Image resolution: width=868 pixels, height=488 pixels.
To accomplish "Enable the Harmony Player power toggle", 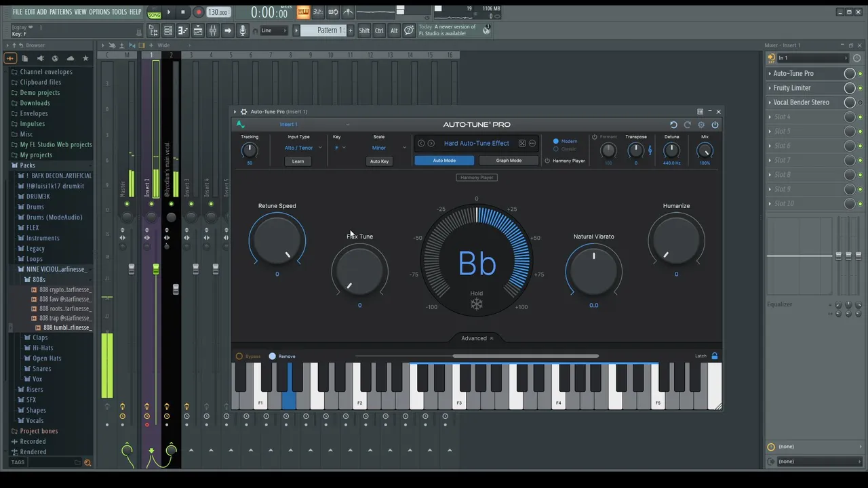I will click(547, 161).
